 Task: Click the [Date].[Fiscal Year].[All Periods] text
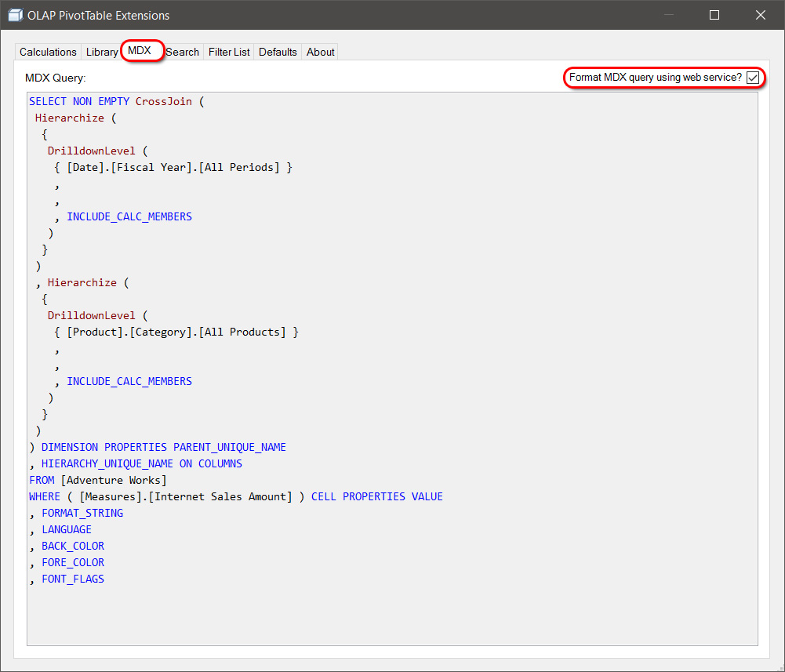pyautogui.click(x=173, y=168)
